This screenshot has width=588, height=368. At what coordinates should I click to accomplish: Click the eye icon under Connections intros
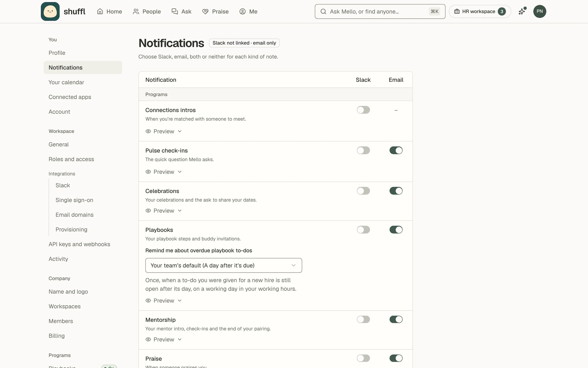[148, 131]
